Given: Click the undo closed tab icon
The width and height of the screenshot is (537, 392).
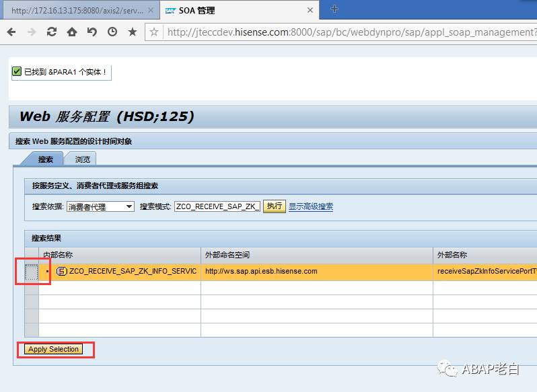Looking at the screenshot, I should pos(92,32).
